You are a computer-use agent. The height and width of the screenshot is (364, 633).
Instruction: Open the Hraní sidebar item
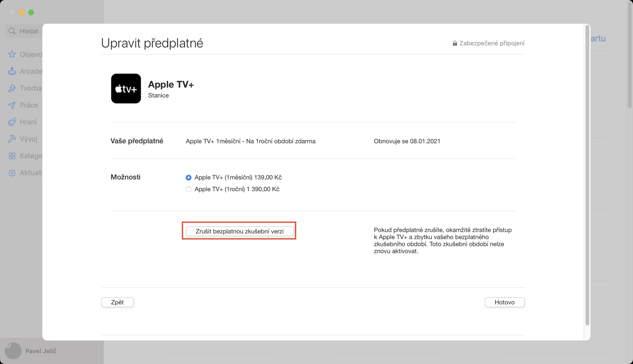(23, 122)
